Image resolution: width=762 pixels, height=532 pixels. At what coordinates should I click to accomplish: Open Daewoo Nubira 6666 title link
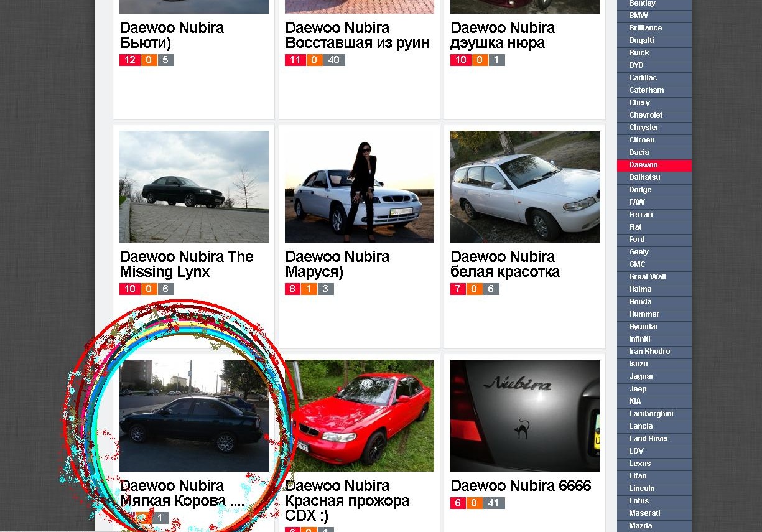tap(521, 486)
